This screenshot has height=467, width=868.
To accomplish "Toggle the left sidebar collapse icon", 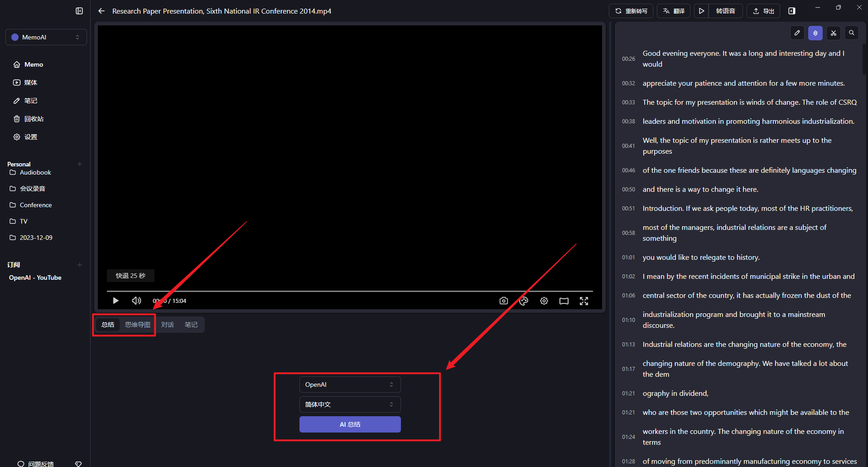I will click(79, 11).
